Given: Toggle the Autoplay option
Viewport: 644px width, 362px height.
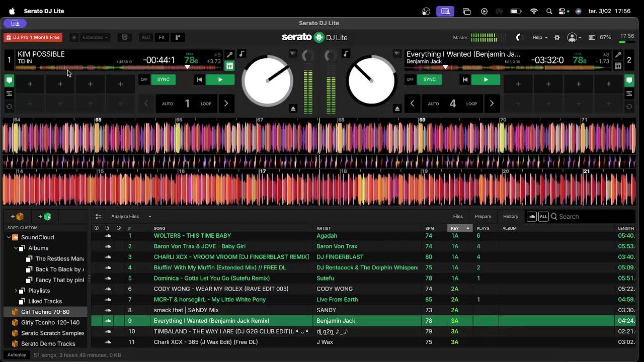Looking at the screenshot, I should pyautogui.click(x=17, y=355).
